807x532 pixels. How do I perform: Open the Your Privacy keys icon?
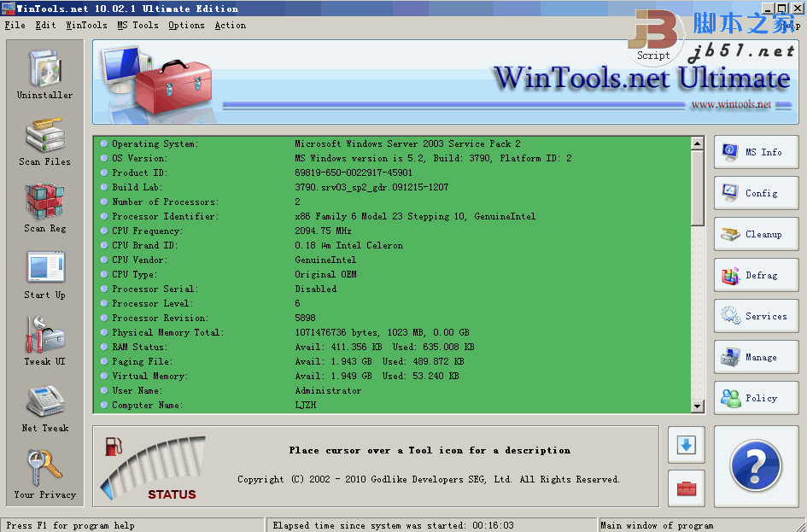pyautogui.click(x=44, y=468)
